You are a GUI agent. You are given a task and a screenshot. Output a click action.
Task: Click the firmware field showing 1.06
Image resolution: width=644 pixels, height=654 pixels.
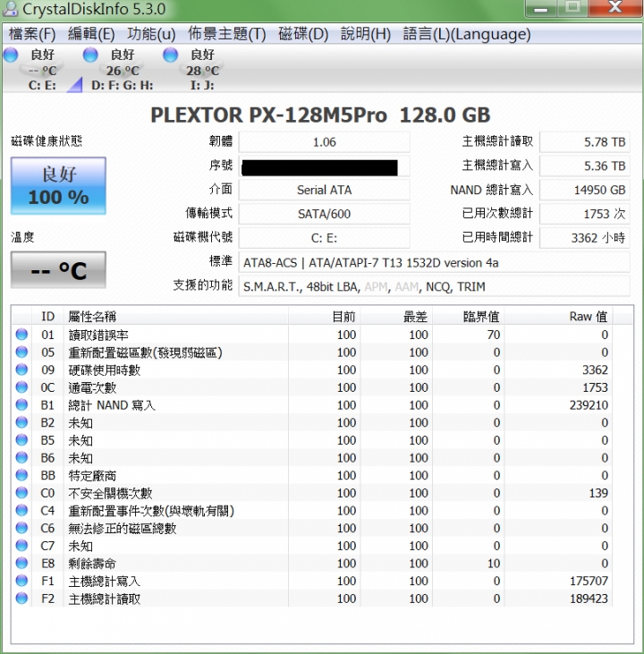pos(324,142)
